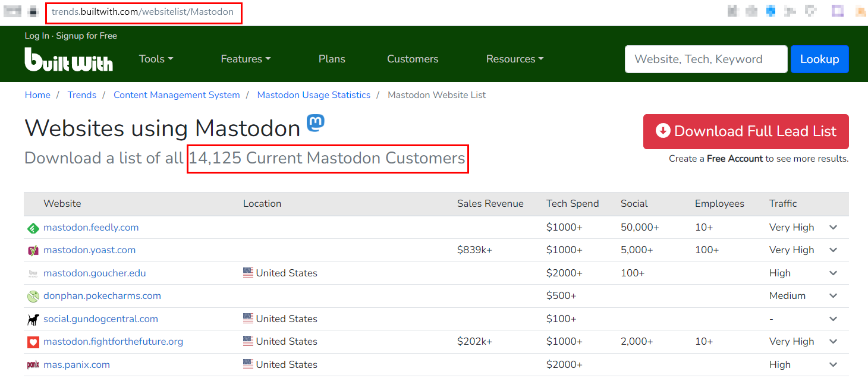
Task: Open the Resources dropdown menu
Action: click(515, 59)
